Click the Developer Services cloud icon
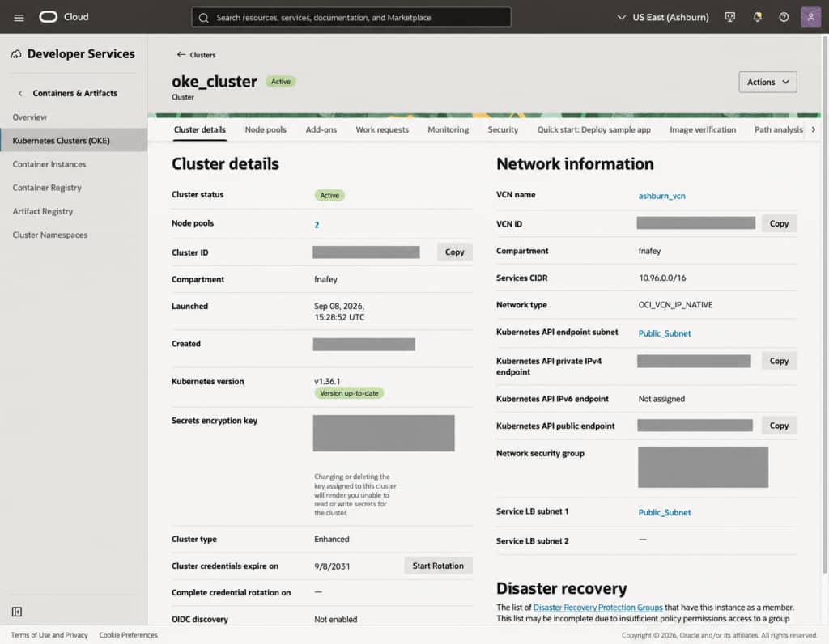Screen dimensions: 829x644 16,54
